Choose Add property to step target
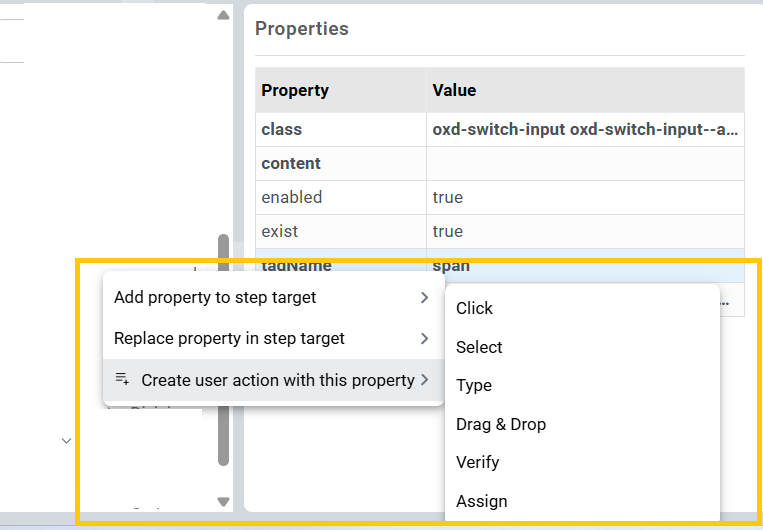Viewport: 763px width, 530px height. coord(215,298)
